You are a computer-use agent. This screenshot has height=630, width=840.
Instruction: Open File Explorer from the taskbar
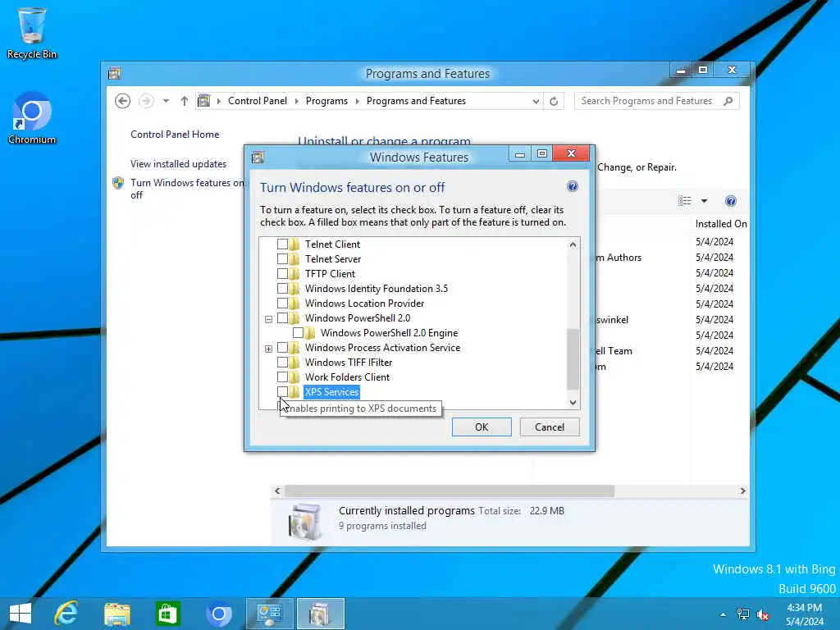tap(116, 614)
